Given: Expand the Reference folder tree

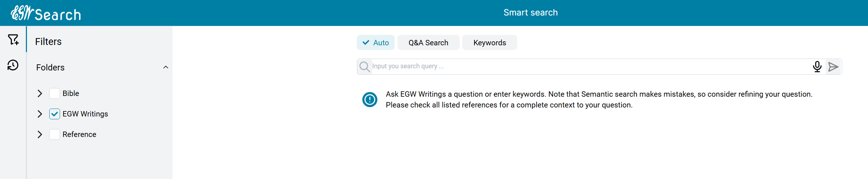Looking at the screenshot, I should [40, 134].
